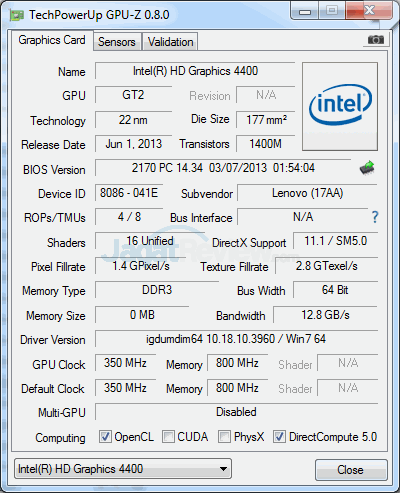Click the Bus Interface question mark icon
The width and height of the screenshot is (400, 493).
[x=375, y=217]
